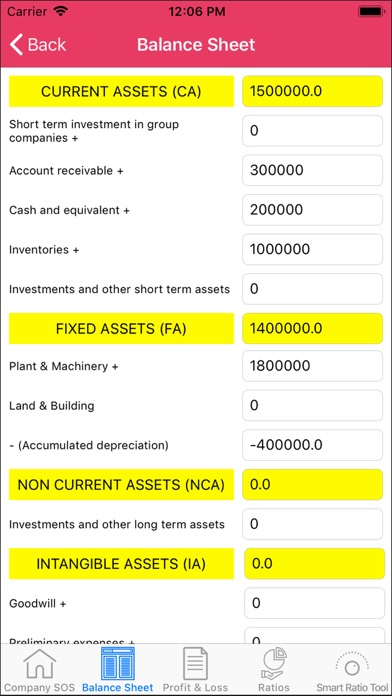Open the Profit & Loss document icon

tap(195, 664)
